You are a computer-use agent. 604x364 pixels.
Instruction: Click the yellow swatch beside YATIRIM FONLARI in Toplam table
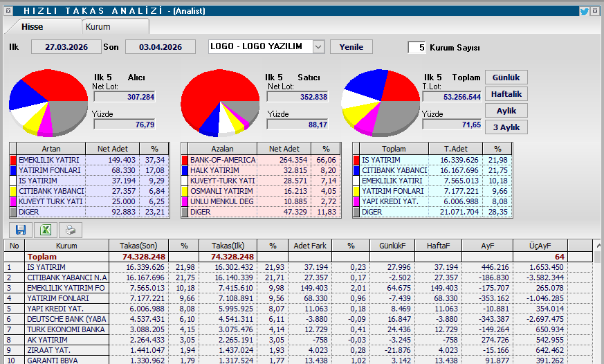pyautogui.click(x=356, y=191)
